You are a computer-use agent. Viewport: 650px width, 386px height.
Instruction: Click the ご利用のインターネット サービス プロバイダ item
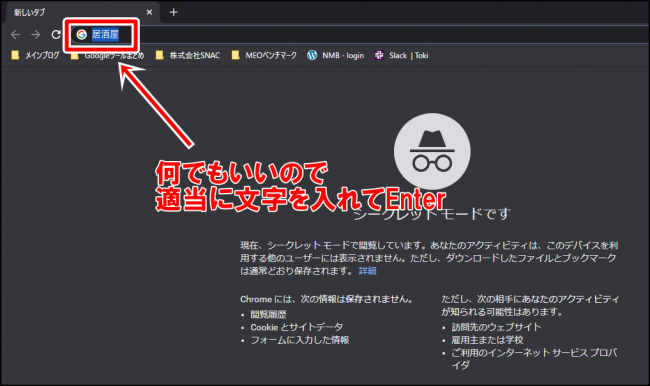(534, 359)
